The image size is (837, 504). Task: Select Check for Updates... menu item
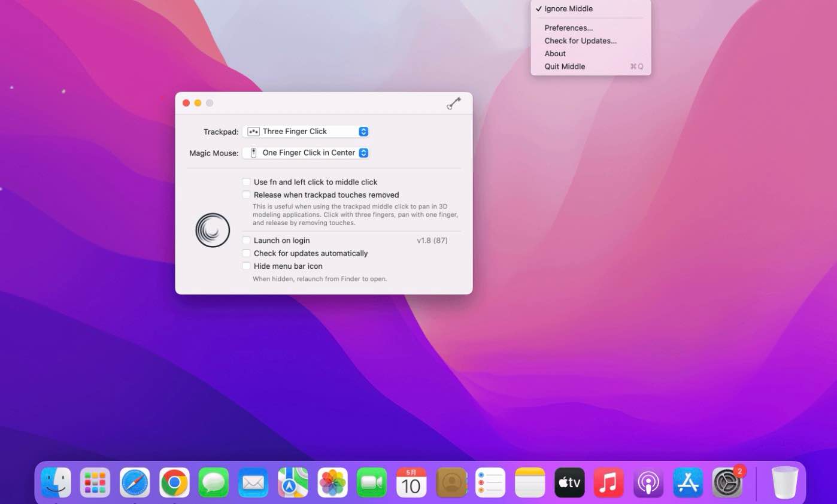coord(580,41)
